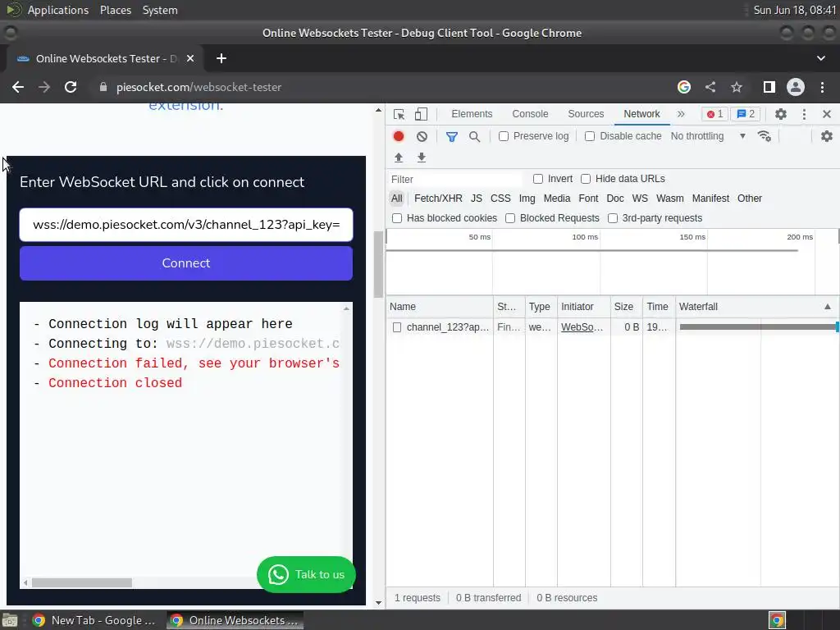Toggle the network filter funnel icon
The height and width of the screenshot is (630, 840).
[452, 137]
